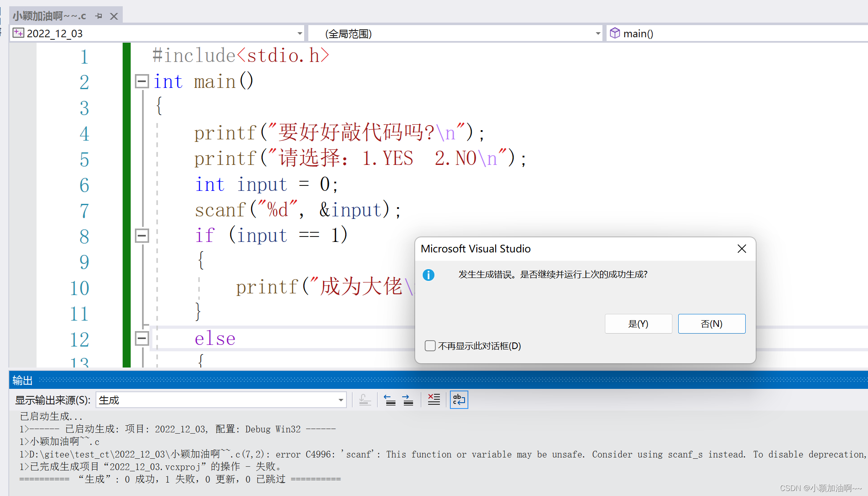
Task: Collapse the else block
Action: tap(142, 338)
